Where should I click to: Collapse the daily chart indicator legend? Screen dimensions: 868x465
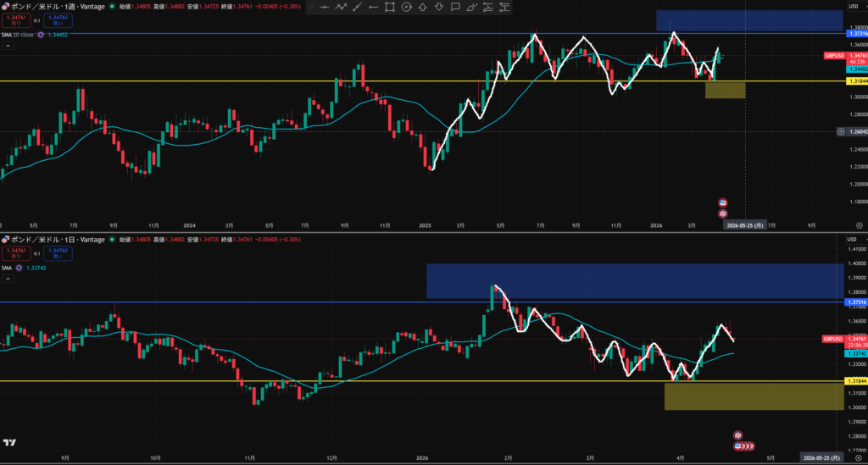pos(7,279)
